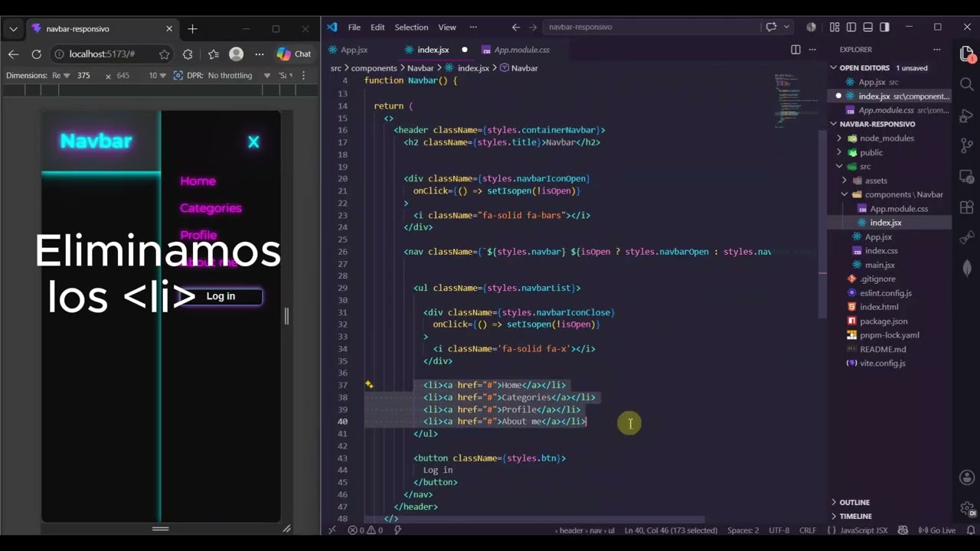
Task: Open the Accounts icon in the activity bar
Action: coord(967,478)
